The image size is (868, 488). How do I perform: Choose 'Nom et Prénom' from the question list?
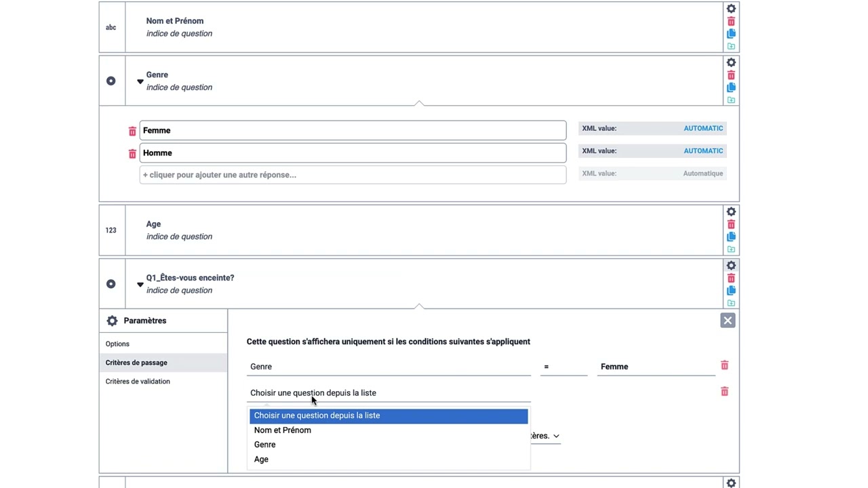coord(389,430)
